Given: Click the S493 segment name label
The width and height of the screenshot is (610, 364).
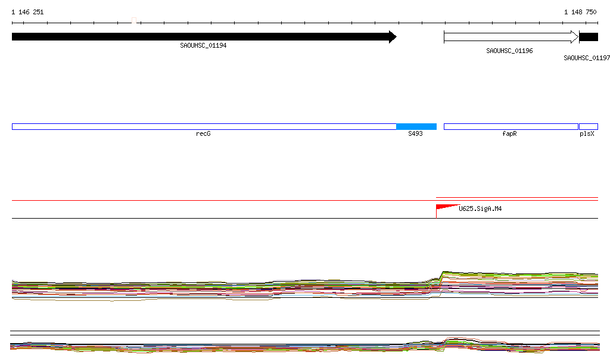Looking at the screenshot, I should [x=415, y=134].
